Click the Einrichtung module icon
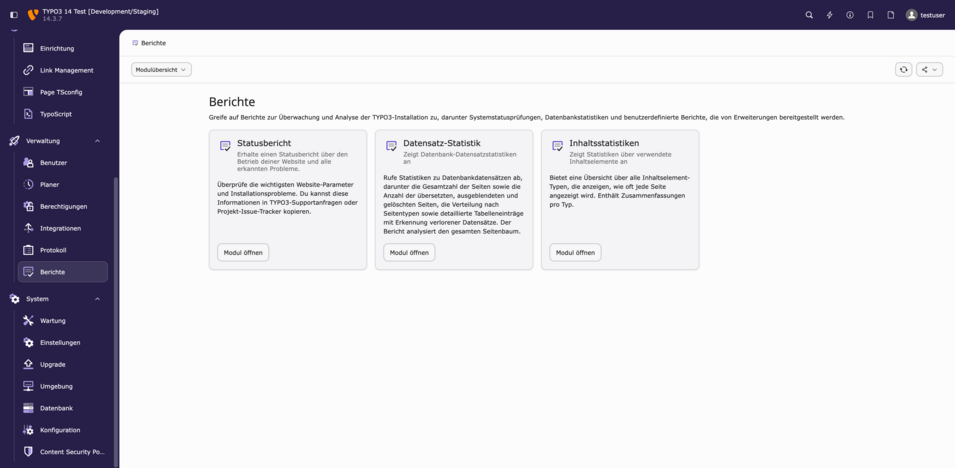Image resolution: width=955 pixels, height=468 pixels. coord(28,48)
